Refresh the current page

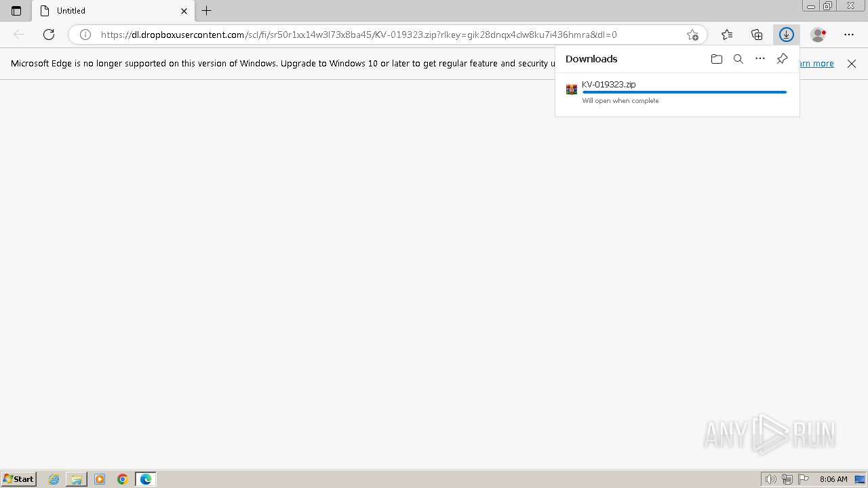[49, 35]
